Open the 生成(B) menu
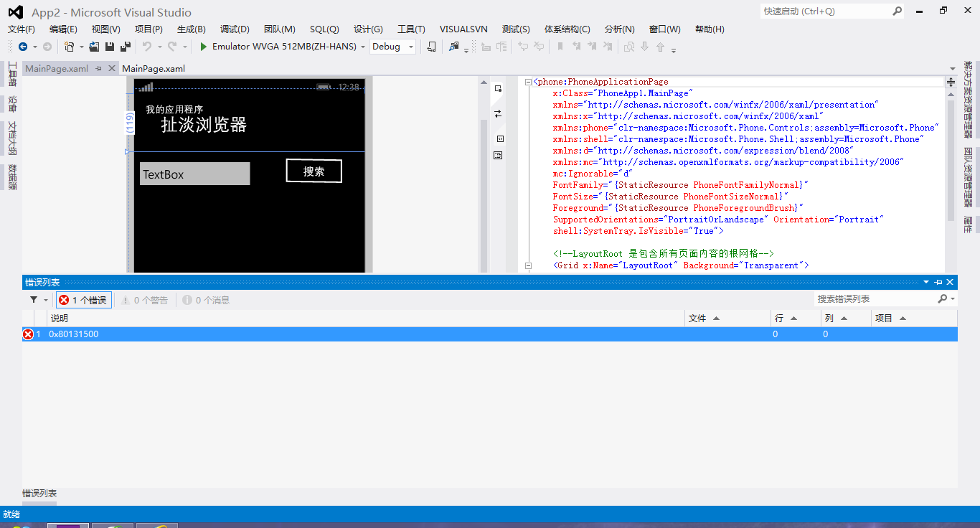The image size is (980, 528). (192, 29)
